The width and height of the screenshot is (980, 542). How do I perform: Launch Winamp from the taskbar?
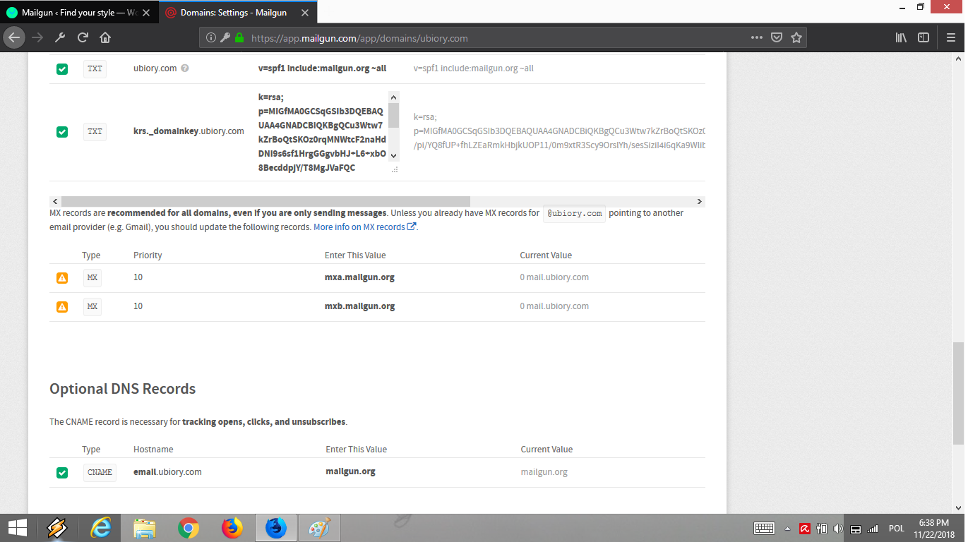57,528
